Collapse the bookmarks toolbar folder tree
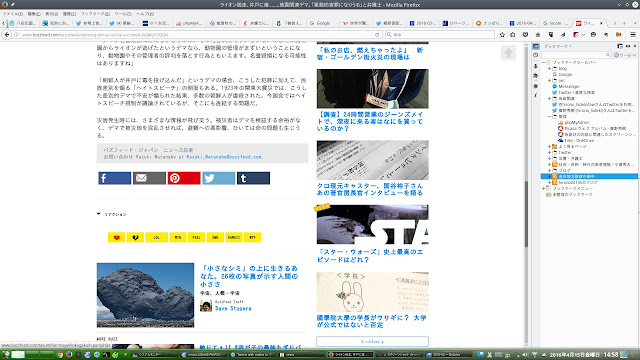Viewport: 640px width, 360px height. pos(544,62)
